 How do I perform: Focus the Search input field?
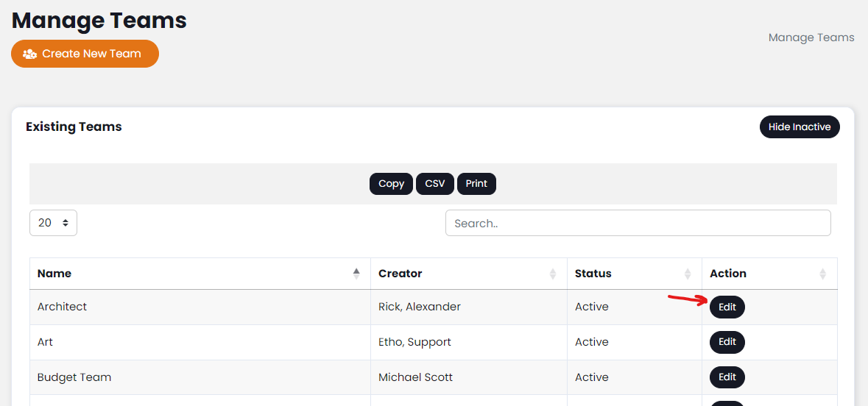point(638,223)
